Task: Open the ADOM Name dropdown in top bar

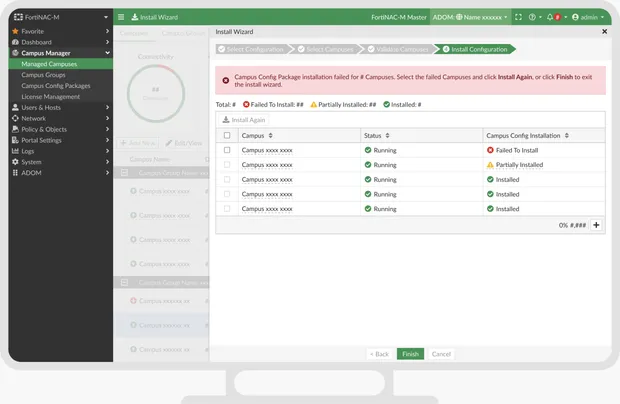Action: click(470, 17)
